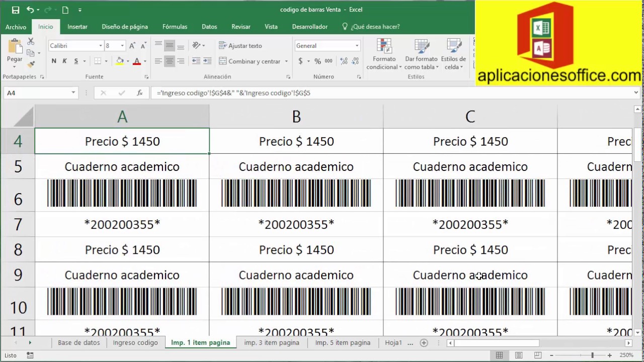Apply accounting dollar number format
The image size is (644, 362).
[300, 61]
